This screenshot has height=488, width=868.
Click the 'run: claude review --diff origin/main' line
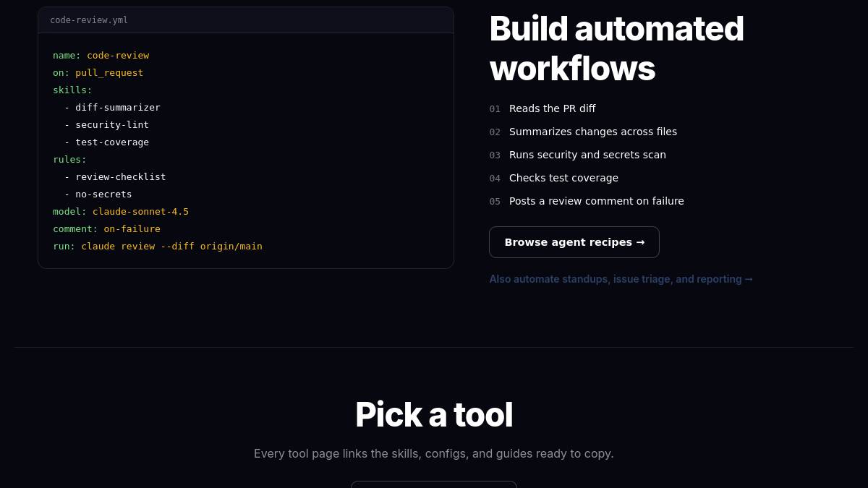[x=158, y=247]
